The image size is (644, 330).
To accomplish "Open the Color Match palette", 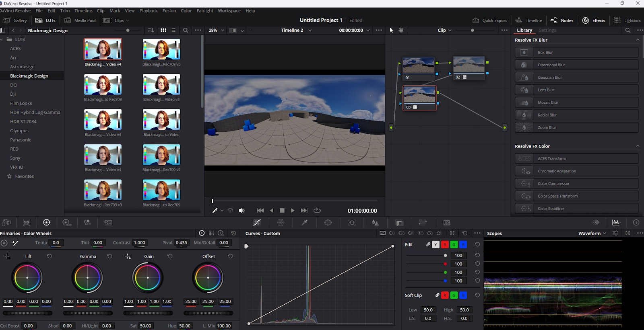I will pos(27,223).
